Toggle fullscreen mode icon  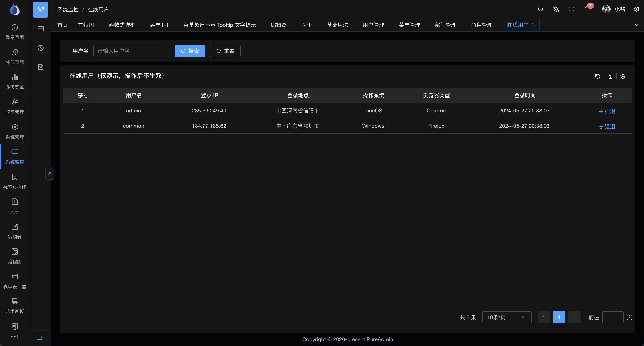coord(571,10)
